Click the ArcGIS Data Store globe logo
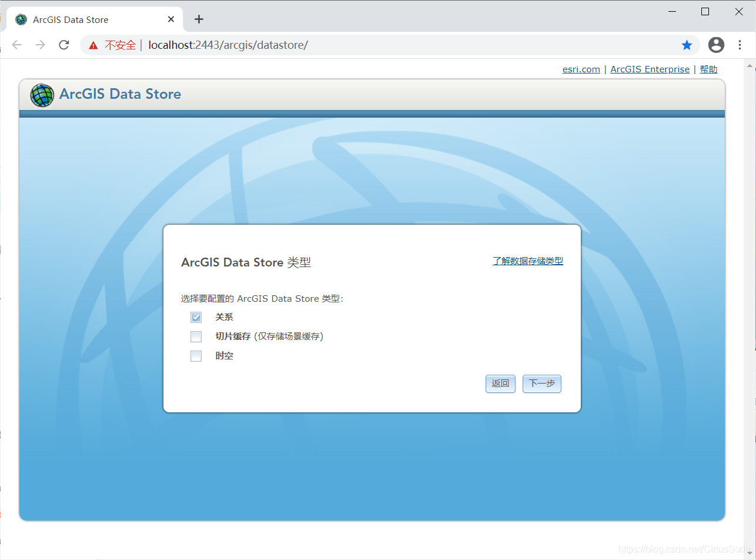The width and height of the screenshot is (756, 560). tap(42, 95)
